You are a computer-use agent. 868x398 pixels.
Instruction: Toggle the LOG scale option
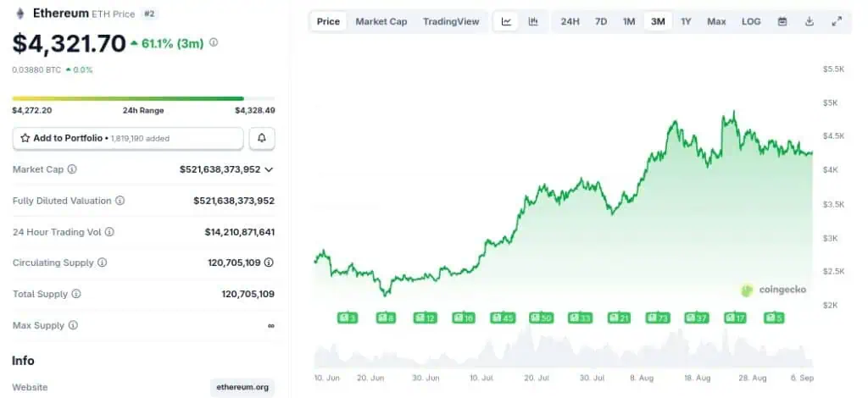[751, 21]
